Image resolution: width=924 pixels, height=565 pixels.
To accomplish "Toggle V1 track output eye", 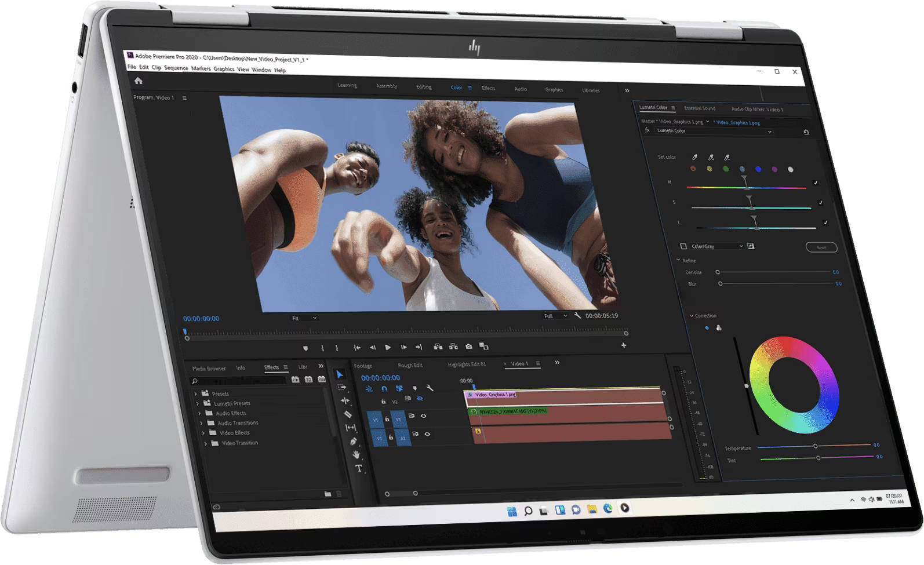I will pyautogui.click(x=423, y=416).
